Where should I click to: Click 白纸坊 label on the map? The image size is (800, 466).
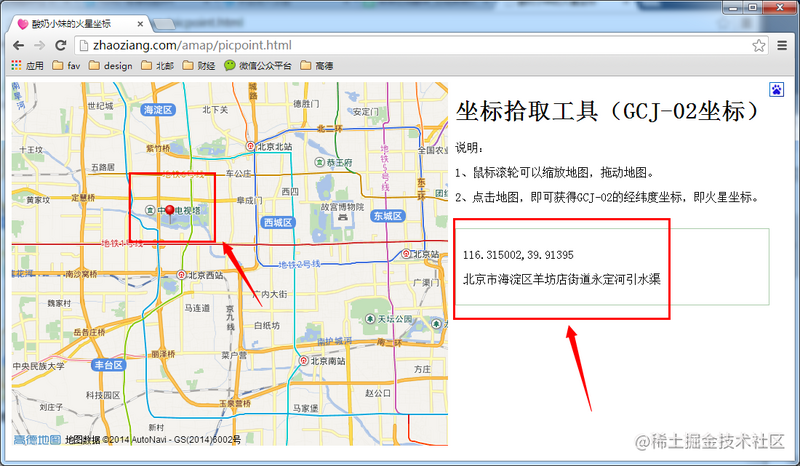click(267, 325)
